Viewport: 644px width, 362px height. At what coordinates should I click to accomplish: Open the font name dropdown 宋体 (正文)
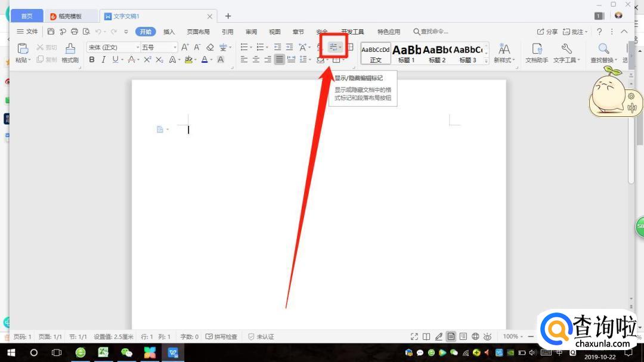(x=113, y=47)
